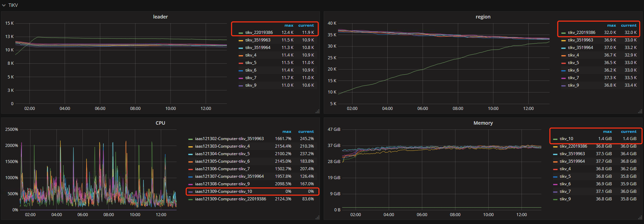Click tikv_7 color line icon in region legend
This screenshot has height=224, width=644.
[x=563, y=78]
